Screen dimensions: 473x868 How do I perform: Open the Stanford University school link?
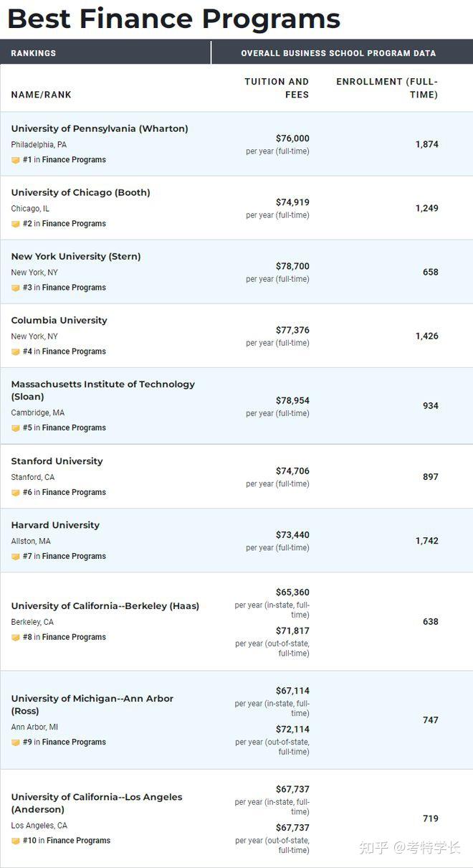pyautogui.click(x=57, y=461)
